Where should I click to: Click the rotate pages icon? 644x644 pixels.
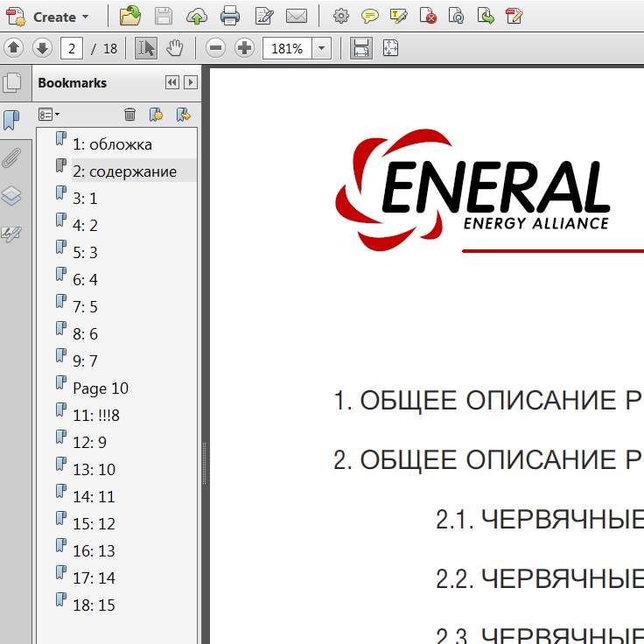[x=456, y=17]
